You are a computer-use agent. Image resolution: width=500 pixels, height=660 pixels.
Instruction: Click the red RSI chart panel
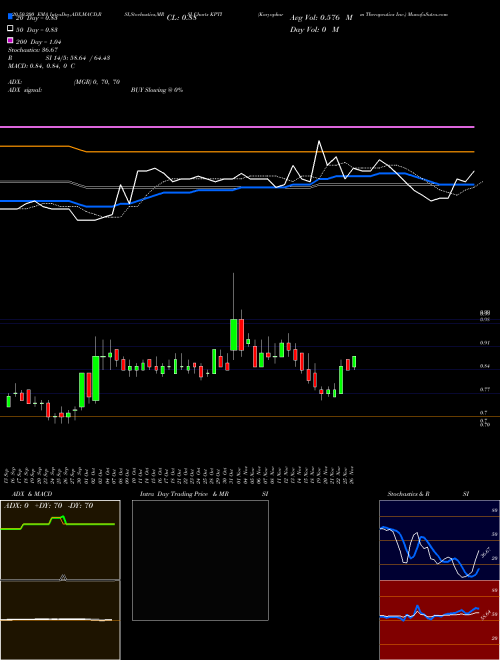pos(439,620)
